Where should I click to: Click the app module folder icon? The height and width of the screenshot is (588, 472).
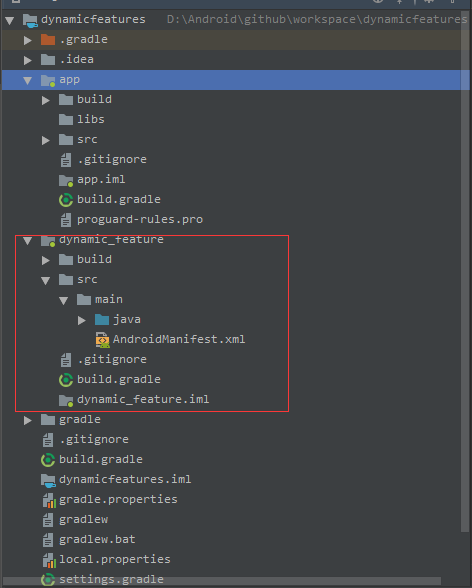coord(48,80)
